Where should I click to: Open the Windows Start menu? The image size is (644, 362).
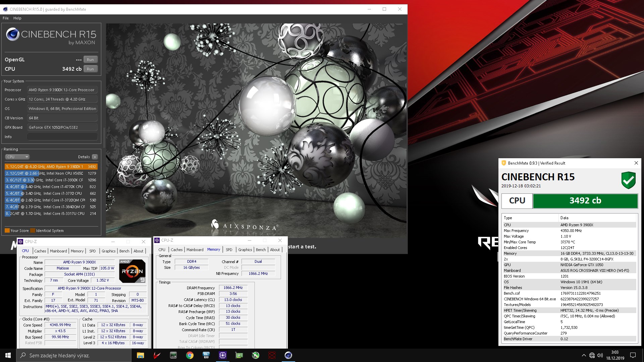[x=8, y=355]
